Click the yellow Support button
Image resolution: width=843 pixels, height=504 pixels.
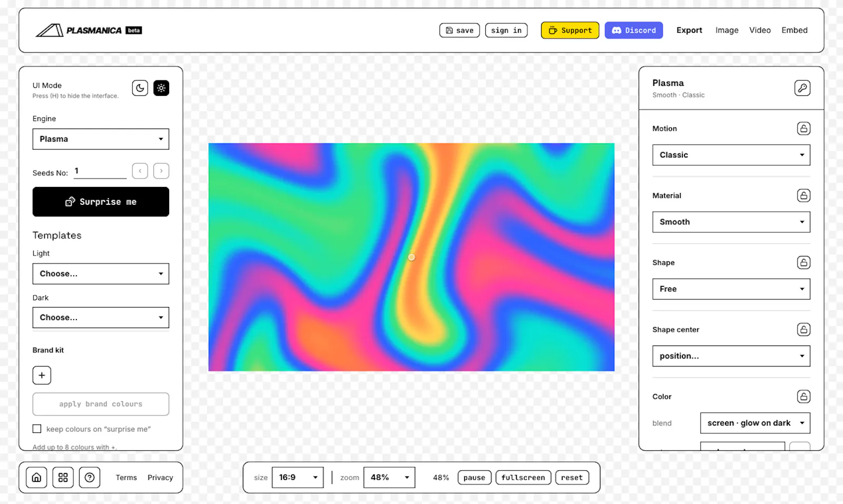tap(570, 31)
